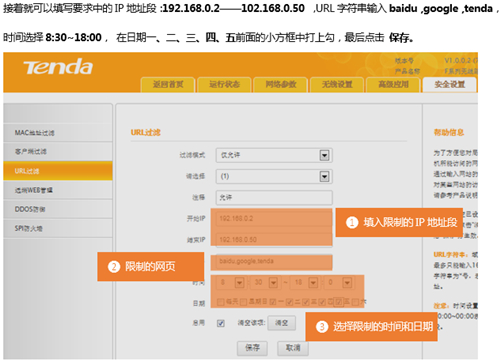Click the 取消 cancel button
This screenshot has width=500, height=361.
(x=293, y=348)
